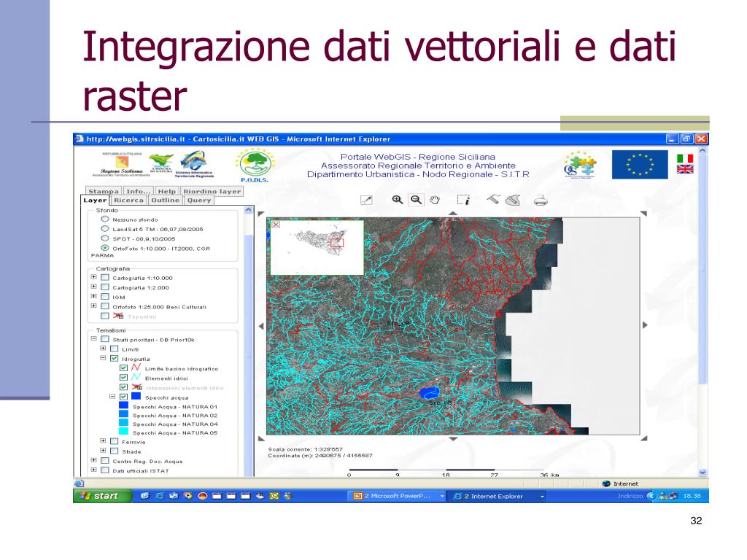Select the measure ruler tool
The image size is (747, 560).
coord(493,199)
